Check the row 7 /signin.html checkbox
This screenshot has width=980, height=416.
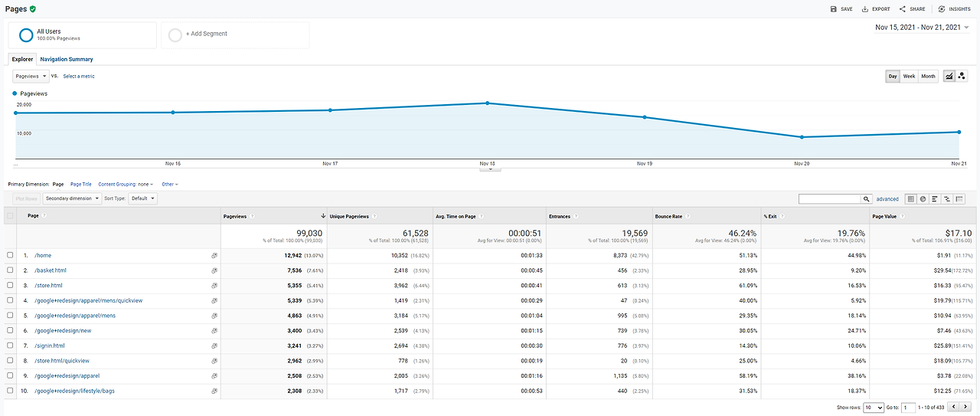coord(10,346)
